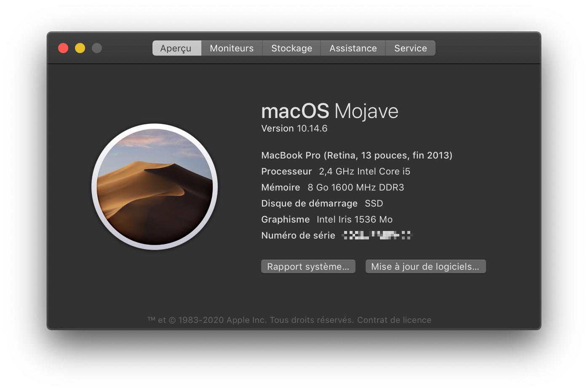Click the Mémoire label
Screen dimensions: 588x392
pos(281,188)
